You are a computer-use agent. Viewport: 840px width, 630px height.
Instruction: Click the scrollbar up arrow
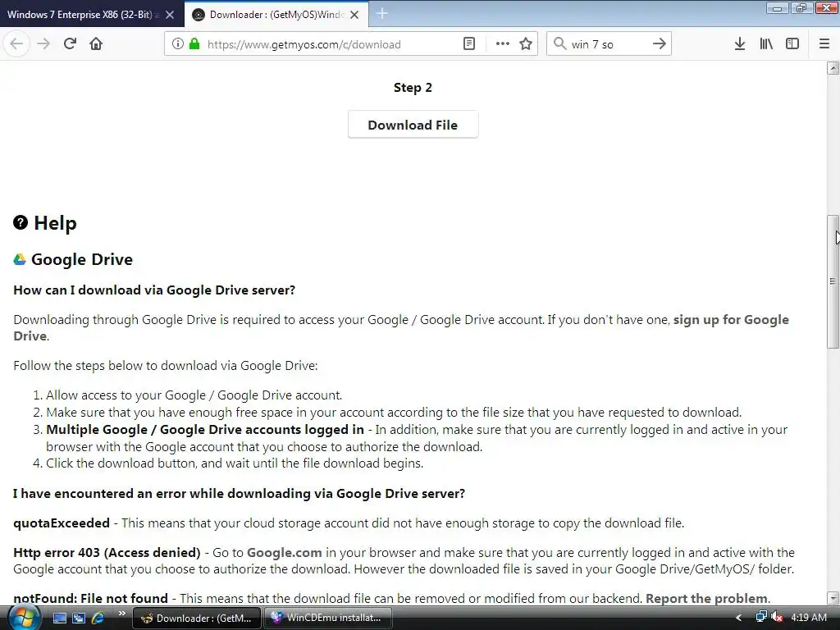click(833, 68)
